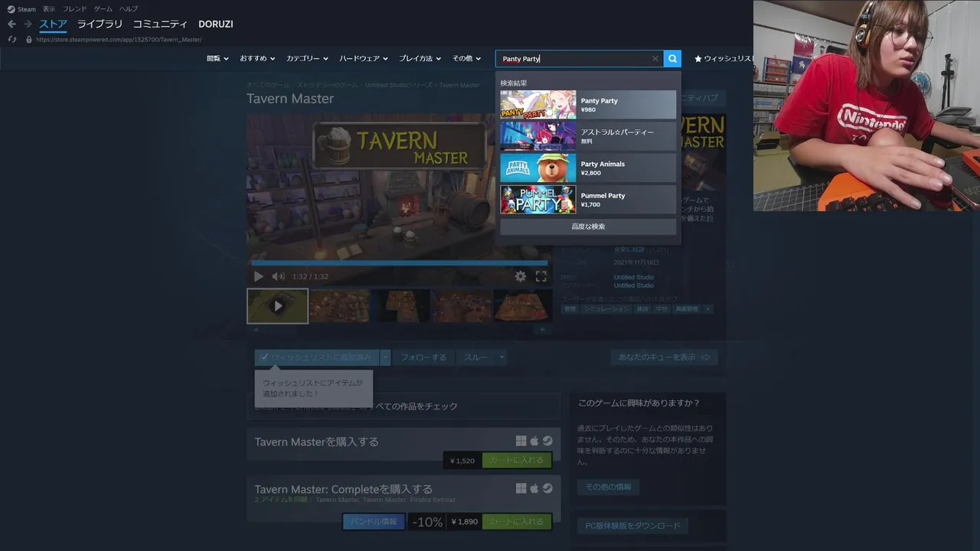Open the 閲覧 dropdown menu

point(217,59)
